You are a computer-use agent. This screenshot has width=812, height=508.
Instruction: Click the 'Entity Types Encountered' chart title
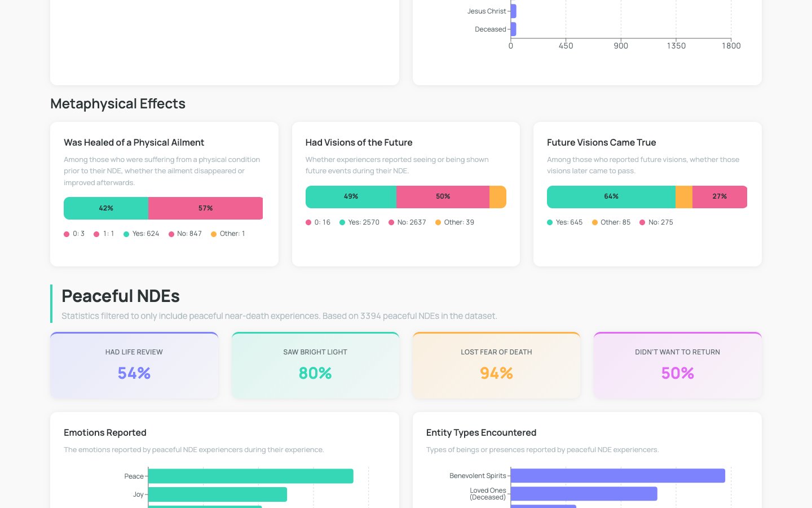point(481,433)
